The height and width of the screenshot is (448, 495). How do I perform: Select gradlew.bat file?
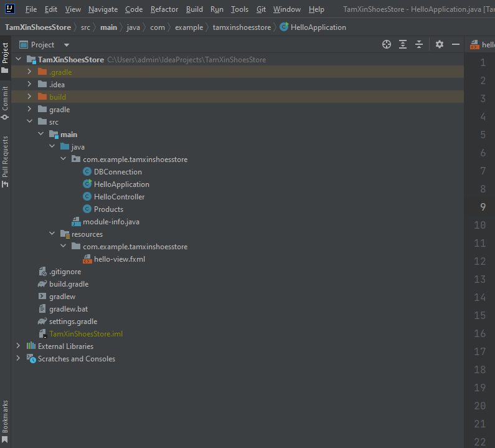[68, 309]
